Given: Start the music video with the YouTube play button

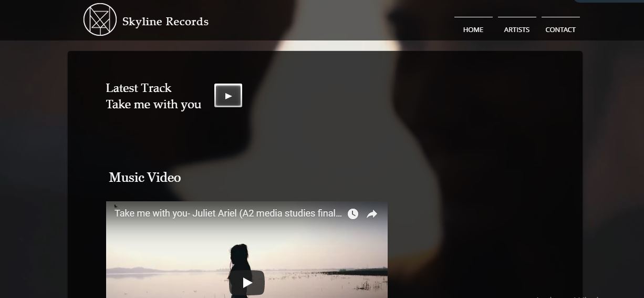Looking at the screenshot, I should [247, 283].
